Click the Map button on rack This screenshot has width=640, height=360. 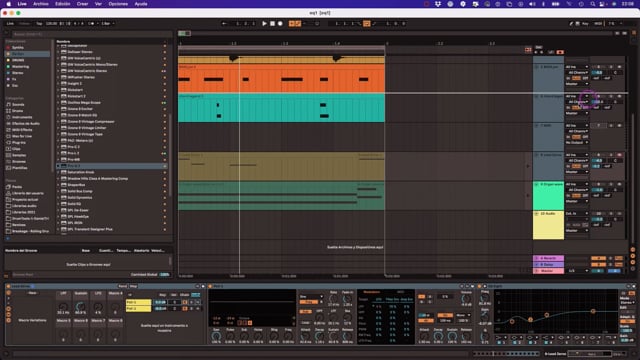click(133, 287)
